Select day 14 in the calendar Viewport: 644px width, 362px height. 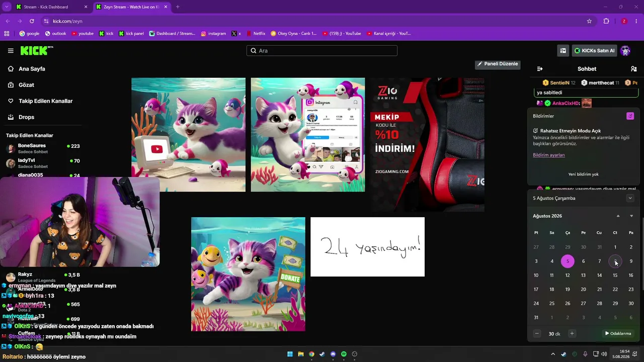pos(599,276)
